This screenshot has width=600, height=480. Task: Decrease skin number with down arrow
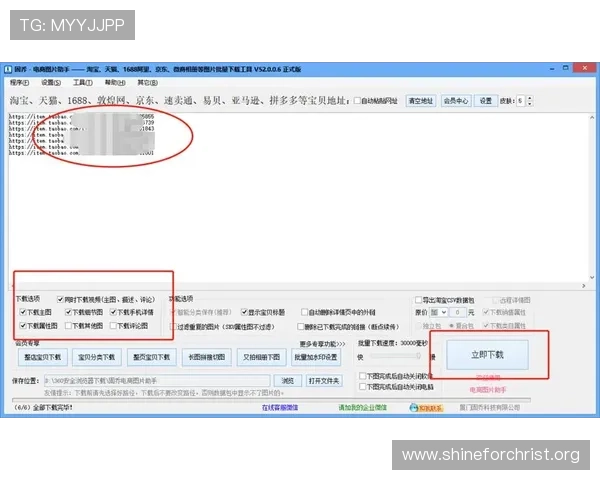pyautogui.click(x=530, y=104)
